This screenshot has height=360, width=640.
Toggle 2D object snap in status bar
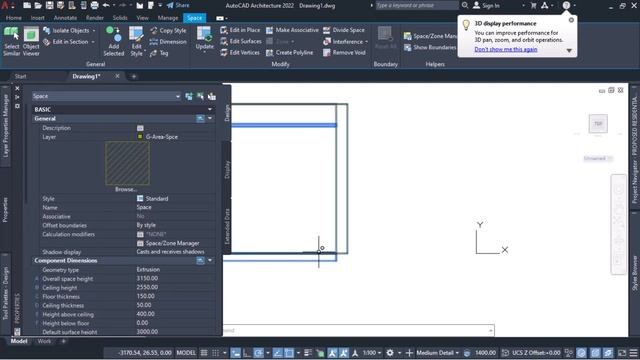click(289, 353)
